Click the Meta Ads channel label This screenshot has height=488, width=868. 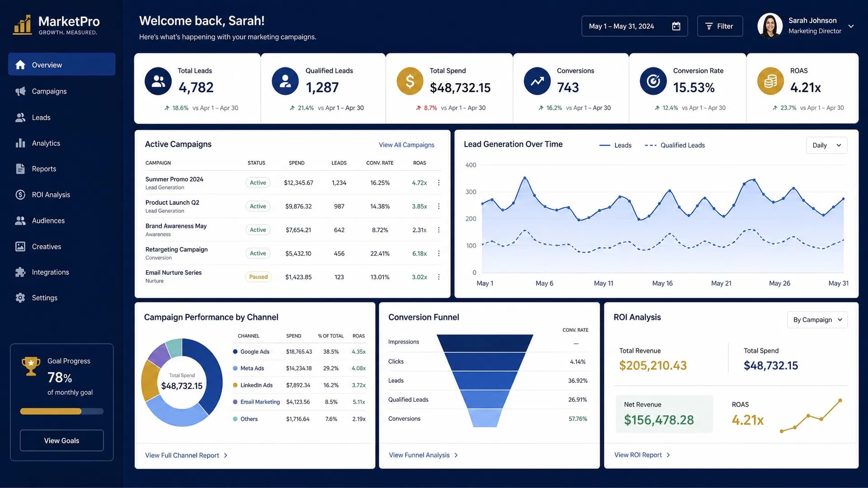pyautogui.click(x=252, y=368)
